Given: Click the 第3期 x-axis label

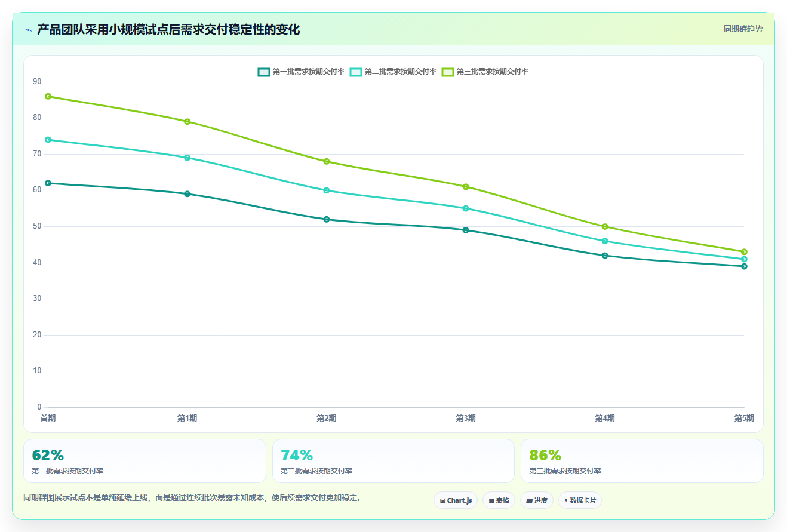Looking at the screenshot, I should (466, 418).
